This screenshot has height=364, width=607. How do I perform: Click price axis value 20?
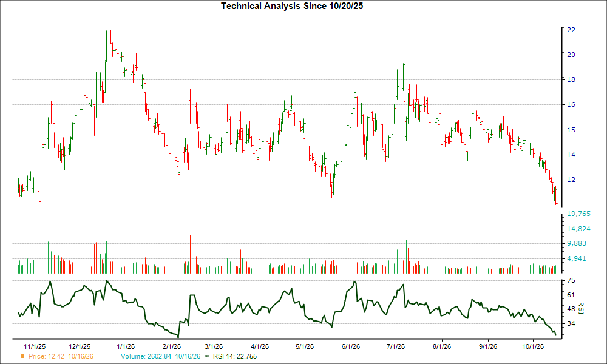click(x=571, y=55)
